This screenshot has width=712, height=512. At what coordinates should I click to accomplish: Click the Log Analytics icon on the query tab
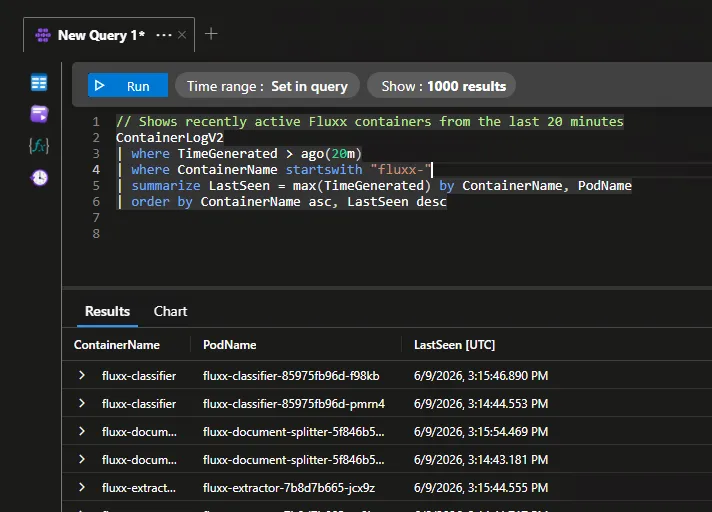point(43,35)
